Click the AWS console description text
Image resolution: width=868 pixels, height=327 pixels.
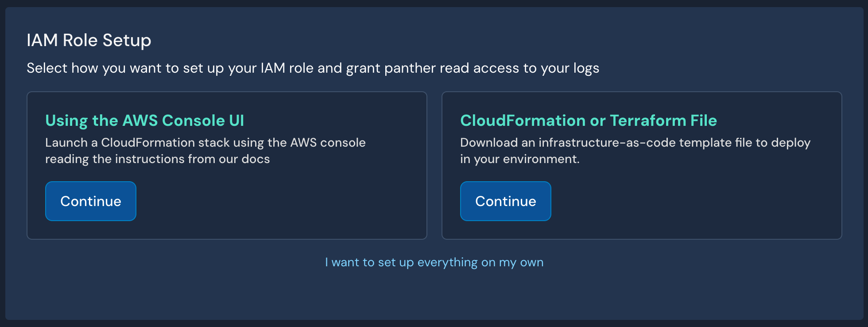[x=205, y=151]
